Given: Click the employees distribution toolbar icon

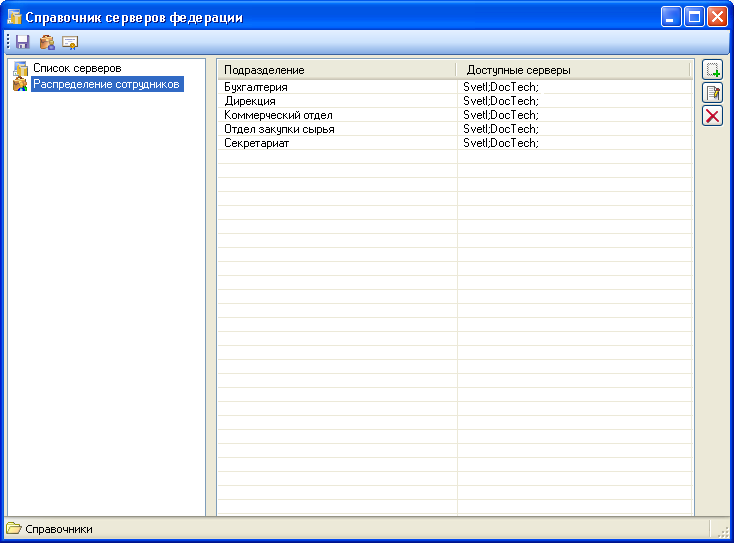Looking at the screenshot, I should point(47,43).
